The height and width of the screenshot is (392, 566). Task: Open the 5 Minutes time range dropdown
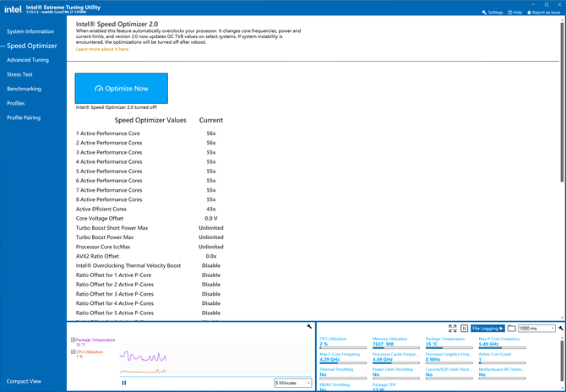tap(293, 383)
